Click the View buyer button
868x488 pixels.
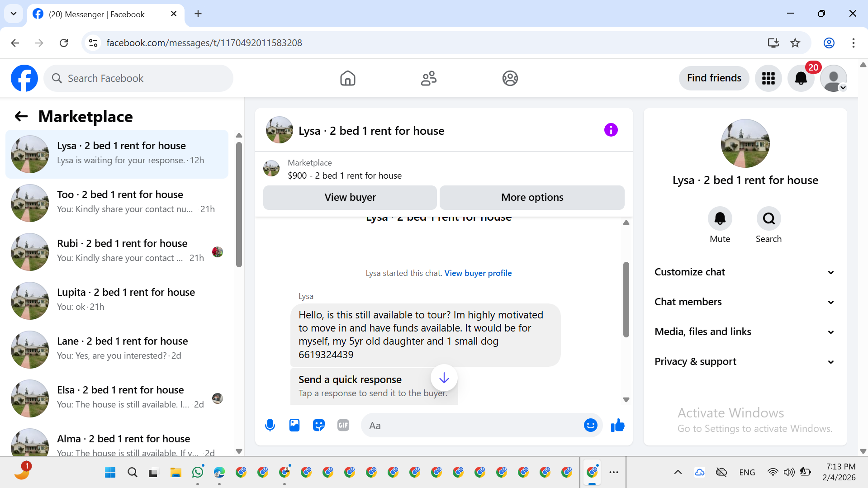click(x=350, y=198)
